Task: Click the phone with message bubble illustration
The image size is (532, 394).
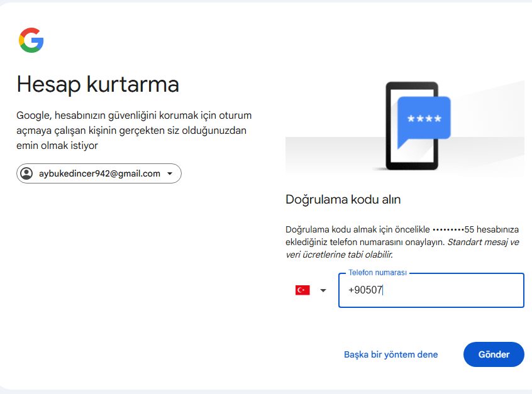Action: pos(418,126)
